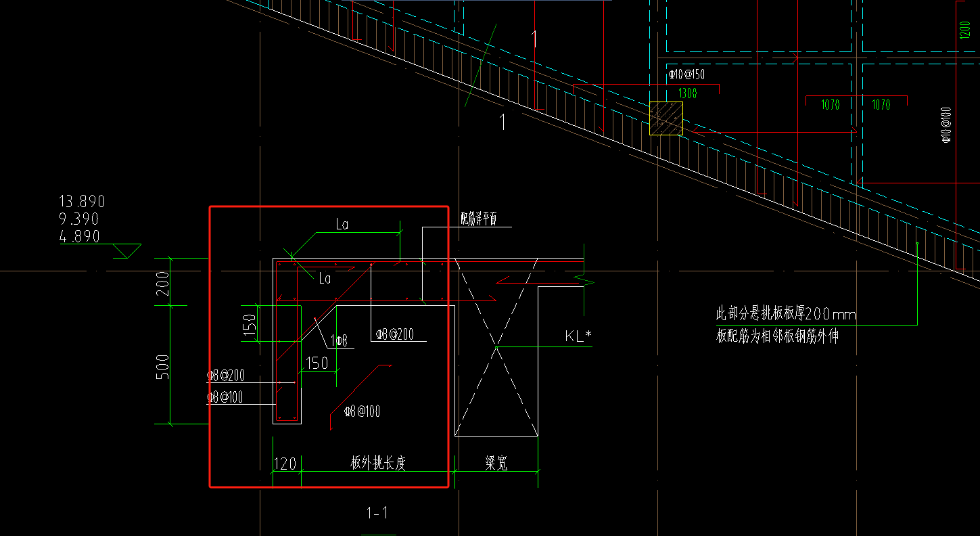Select the Φ8@100 label left of the upturn
This screenshot has width=980, height=536.
225,397
